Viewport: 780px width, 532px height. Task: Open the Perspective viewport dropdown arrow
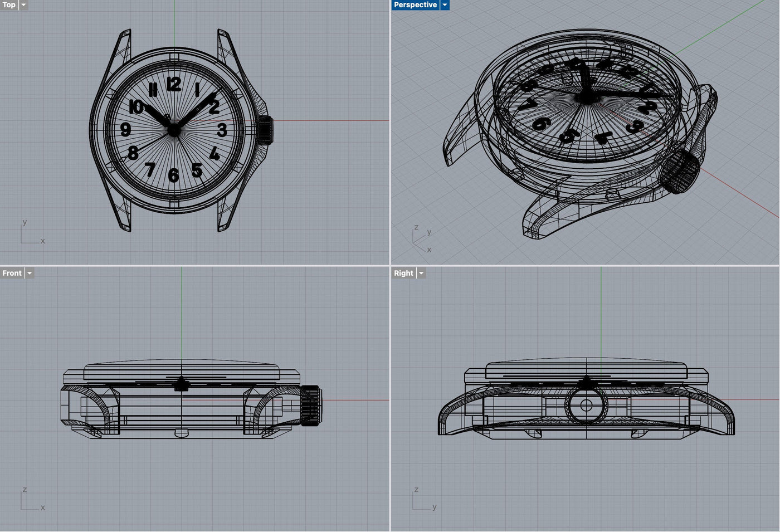click(445, 5)
